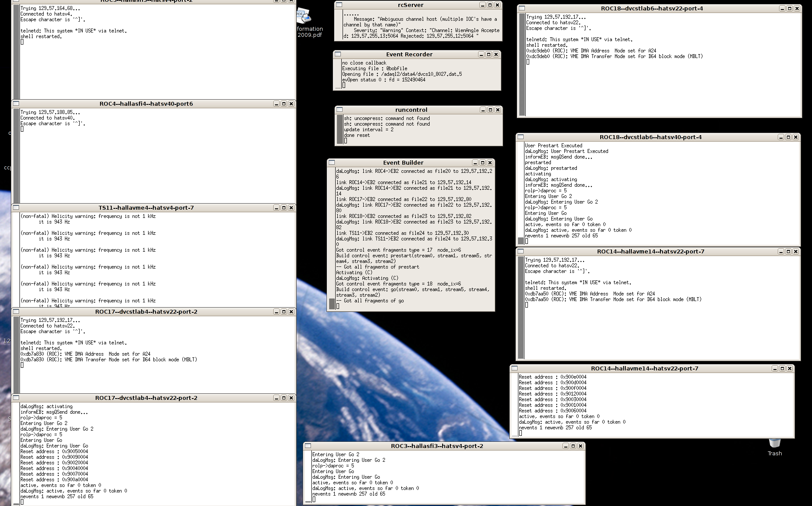This screenshot has height=506, width=812.
Task: Click 'Executing file : @bobfile' line
Action: tap(375, 68)
